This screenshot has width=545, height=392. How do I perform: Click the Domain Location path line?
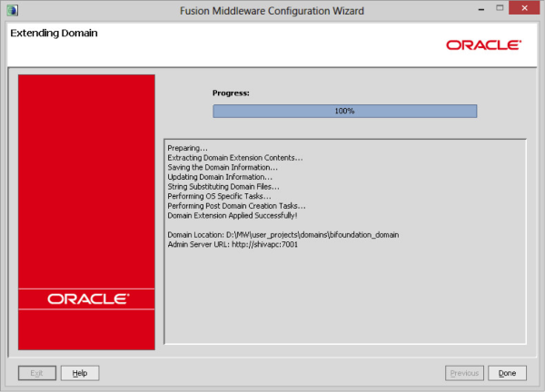click(283, 235)
